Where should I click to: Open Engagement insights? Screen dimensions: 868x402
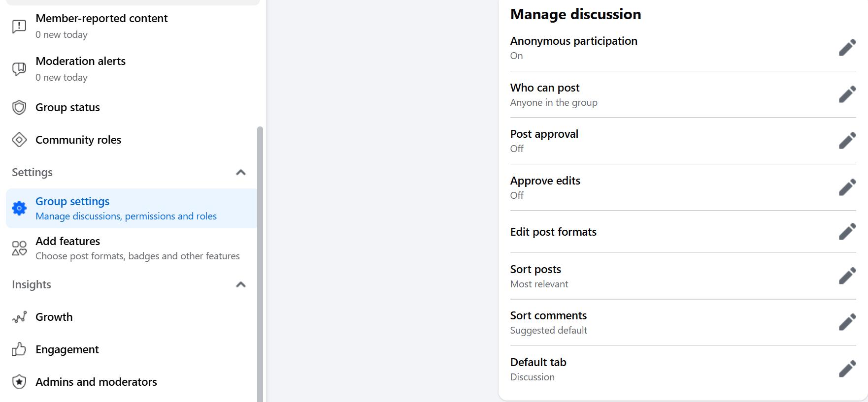(67, 349)
